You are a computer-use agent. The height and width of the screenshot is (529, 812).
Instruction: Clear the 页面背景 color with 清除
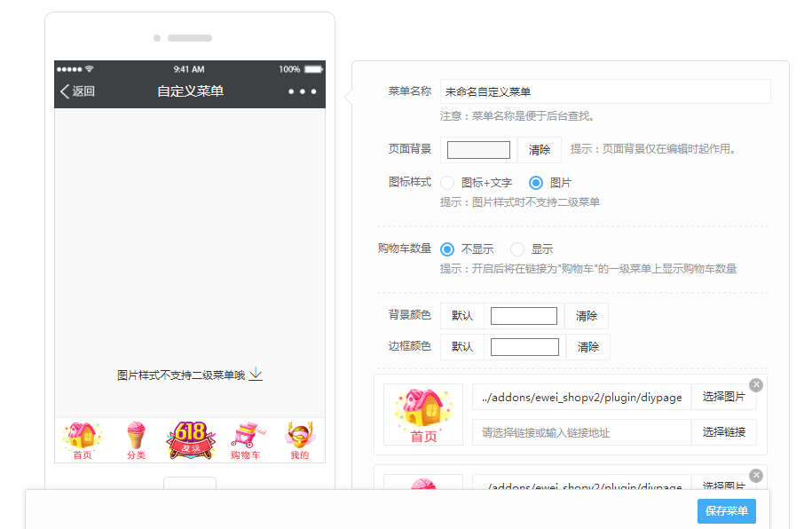(539, 150)
